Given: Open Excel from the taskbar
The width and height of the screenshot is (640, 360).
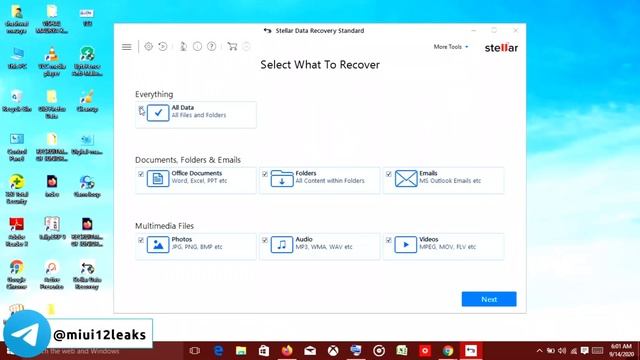Looking at the screenshot, I should tap(402, 351).
